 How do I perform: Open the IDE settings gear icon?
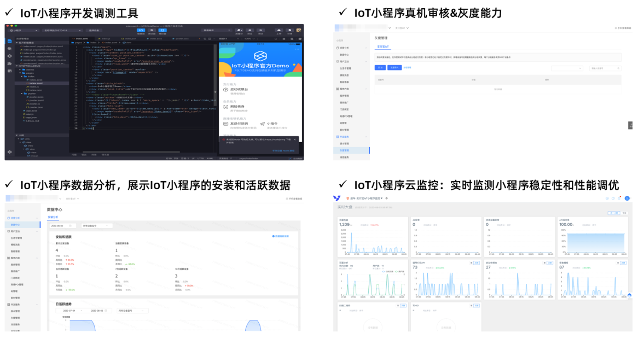pyautogui.click(x=9, y=152)
